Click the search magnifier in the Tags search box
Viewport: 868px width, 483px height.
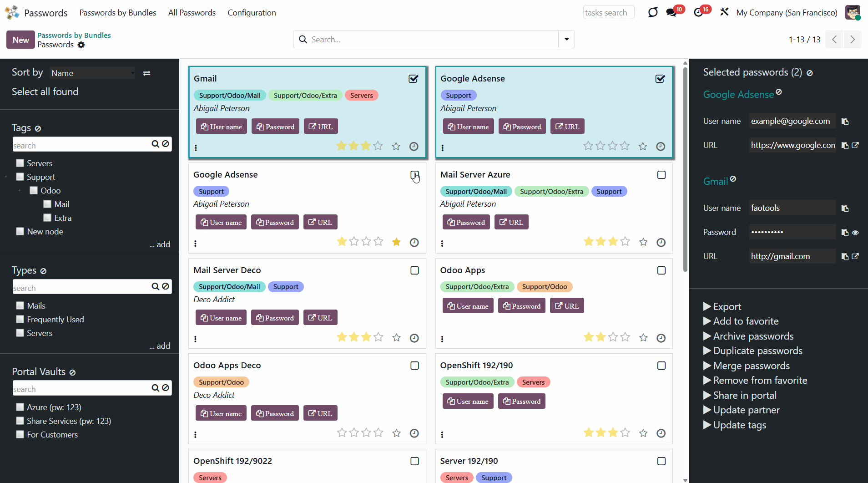pos(155,144)
